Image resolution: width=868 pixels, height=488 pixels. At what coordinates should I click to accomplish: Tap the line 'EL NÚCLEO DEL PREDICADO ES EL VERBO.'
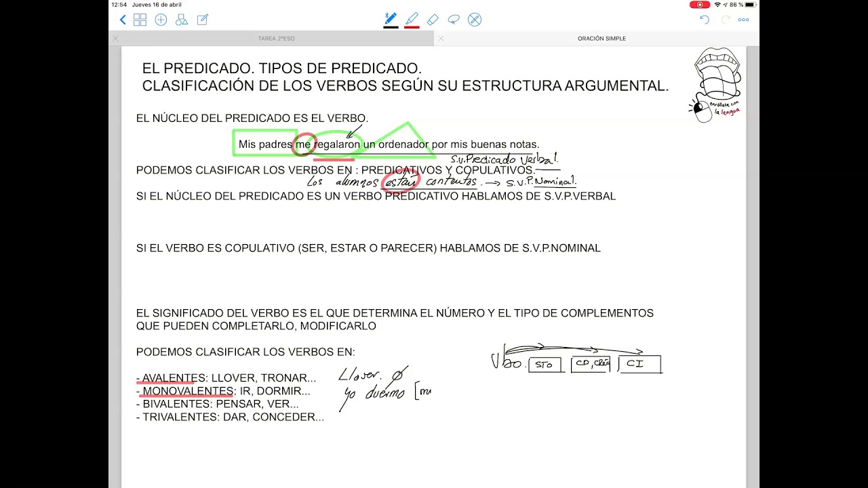[x=252, y=119]
